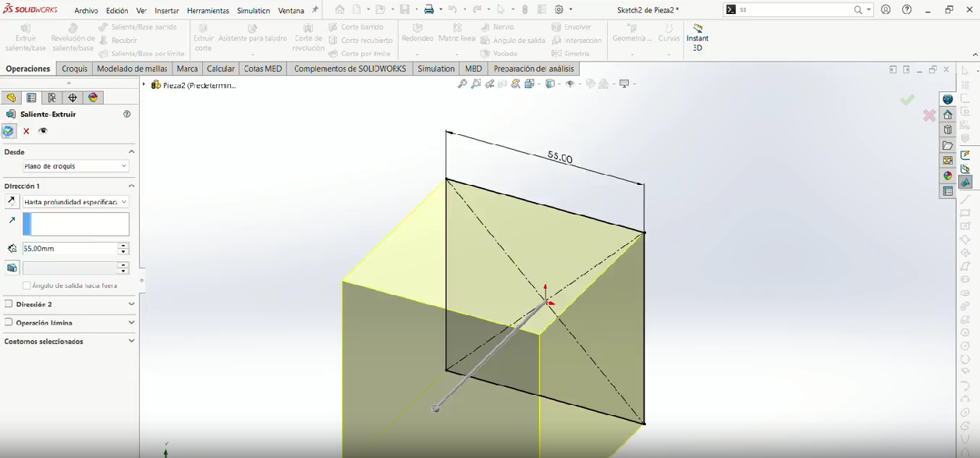
Task: Open the Edición menu
Action: (117, 11)
